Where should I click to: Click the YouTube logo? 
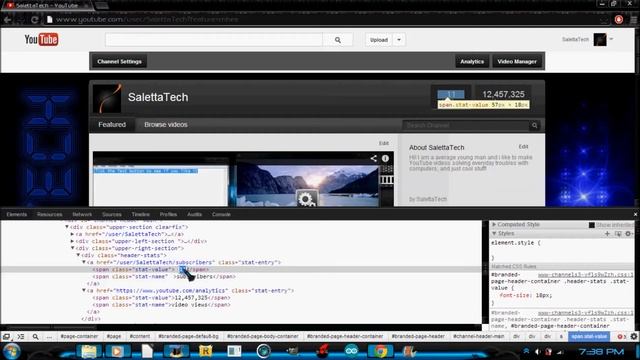click(41, 40)
